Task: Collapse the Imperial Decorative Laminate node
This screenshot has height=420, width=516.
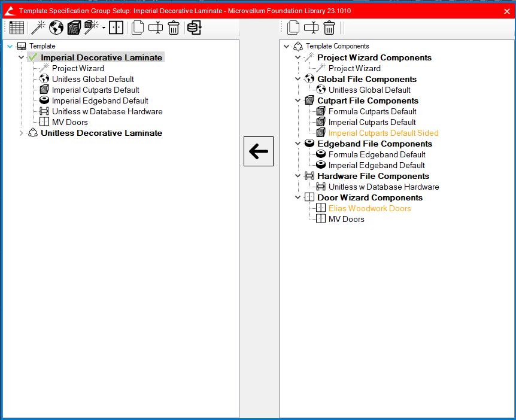Action: [x=22, y=57]
